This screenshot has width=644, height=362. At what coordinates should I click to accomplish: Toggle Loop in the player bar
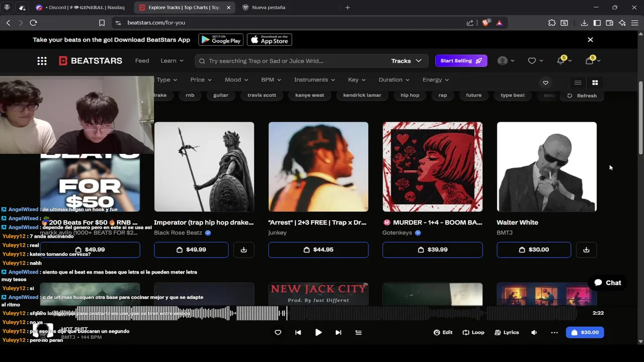tap(473, 332)
